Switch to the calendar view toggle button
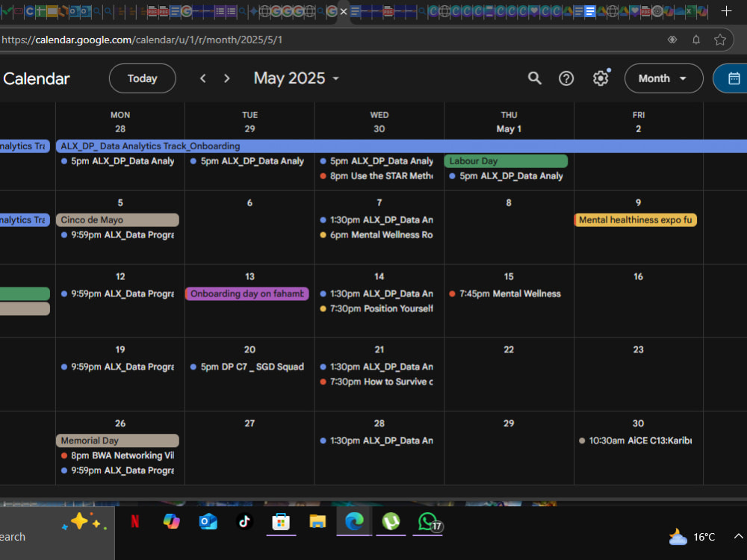This screenshot has width=747, height=560. (x=733, y=78)
